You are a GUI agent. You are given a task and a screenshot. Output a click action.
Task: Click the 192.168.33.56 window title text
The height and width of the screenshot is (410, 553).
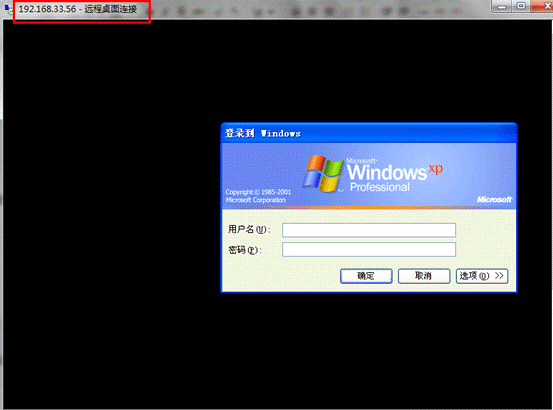[x=78, y=9]
